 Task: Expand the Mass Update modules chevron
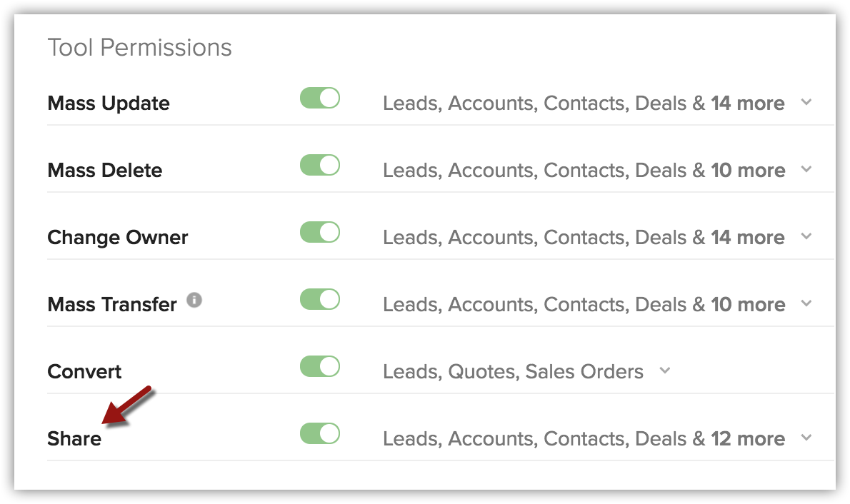click(806, 102)
